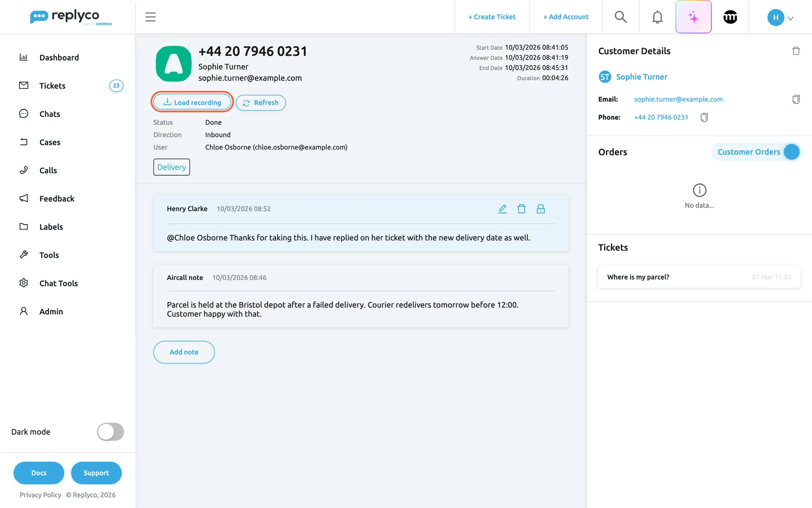Open Docs button
Screen dimensions: 812x508
(x=39, y=473)
